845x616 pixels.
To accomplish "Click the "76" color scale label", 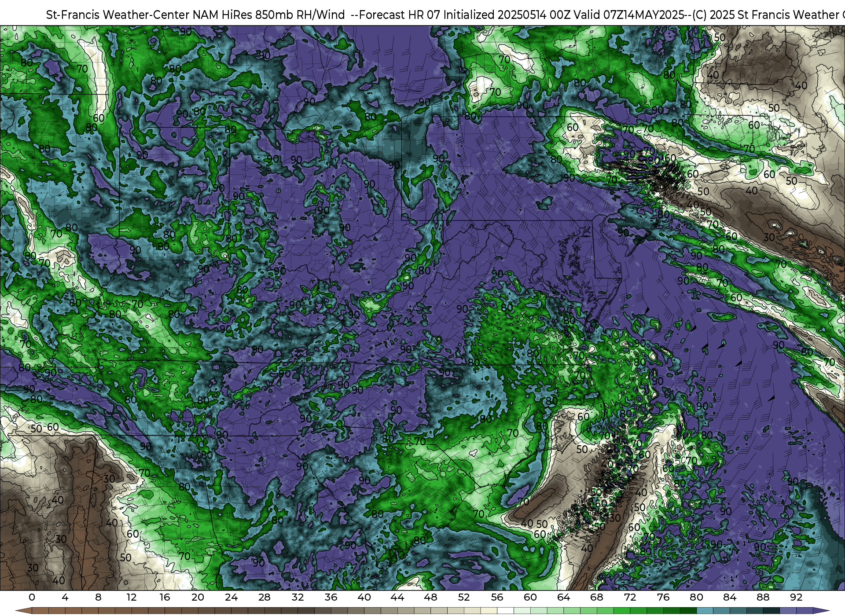I will click(663, 597).
